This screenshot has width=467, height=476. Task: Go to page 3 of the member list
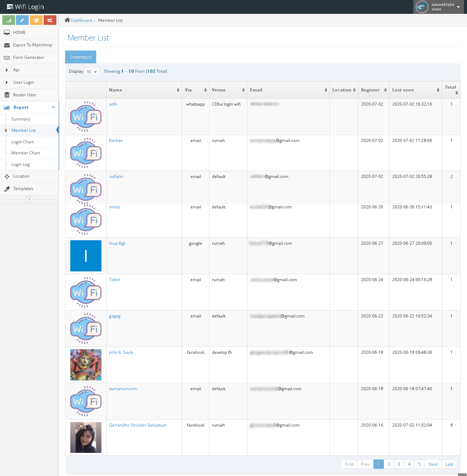click(x=399, y=464)
